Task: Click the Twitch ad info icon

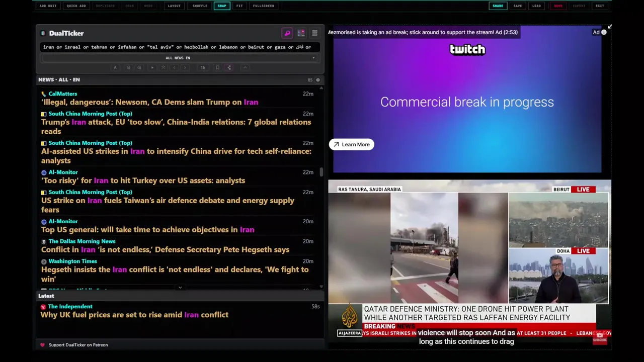Action: (x=604, y=32)
